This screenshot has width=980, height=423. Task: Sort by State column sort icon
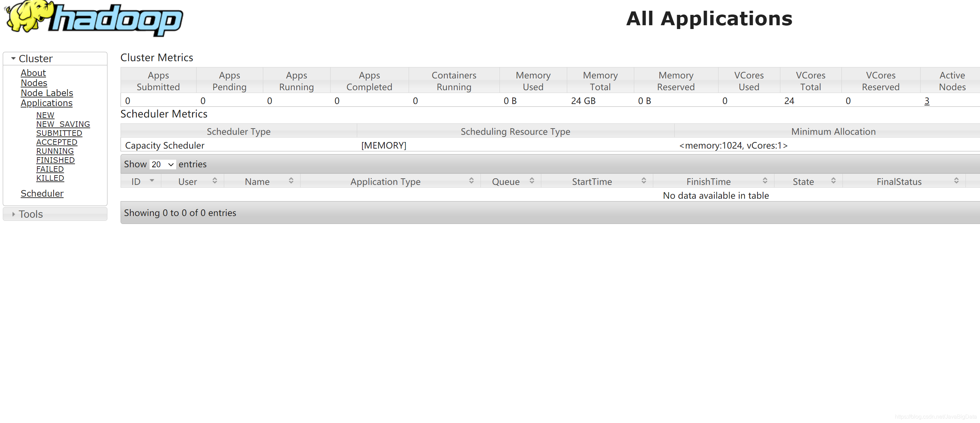tap(833, 180)
